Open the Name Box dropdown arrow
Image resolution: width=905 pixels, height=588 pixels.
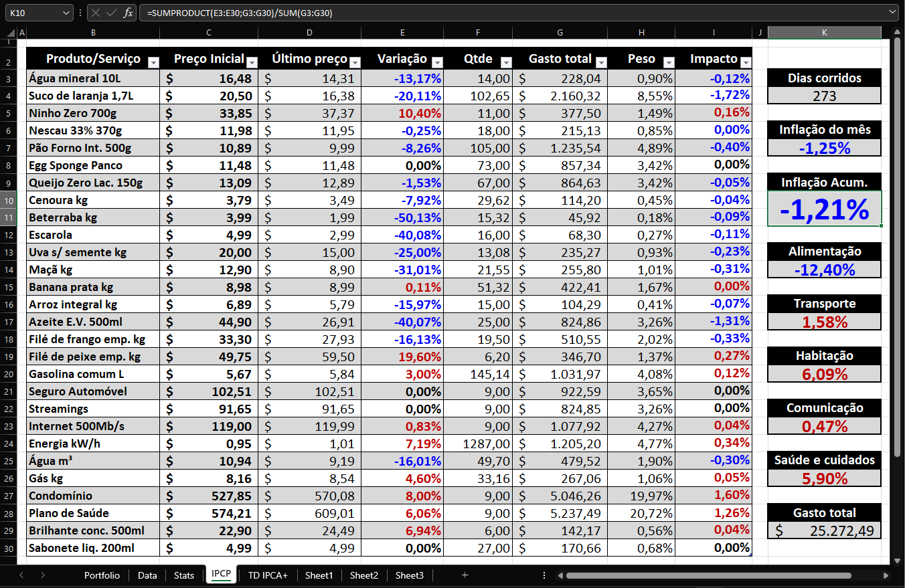(66, 13)
